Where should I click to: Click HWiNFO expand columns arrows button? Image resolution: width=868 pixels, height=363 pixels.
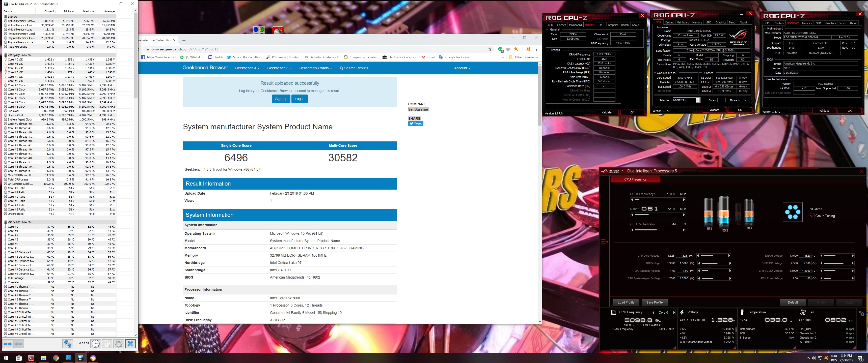tap(7, 344)
